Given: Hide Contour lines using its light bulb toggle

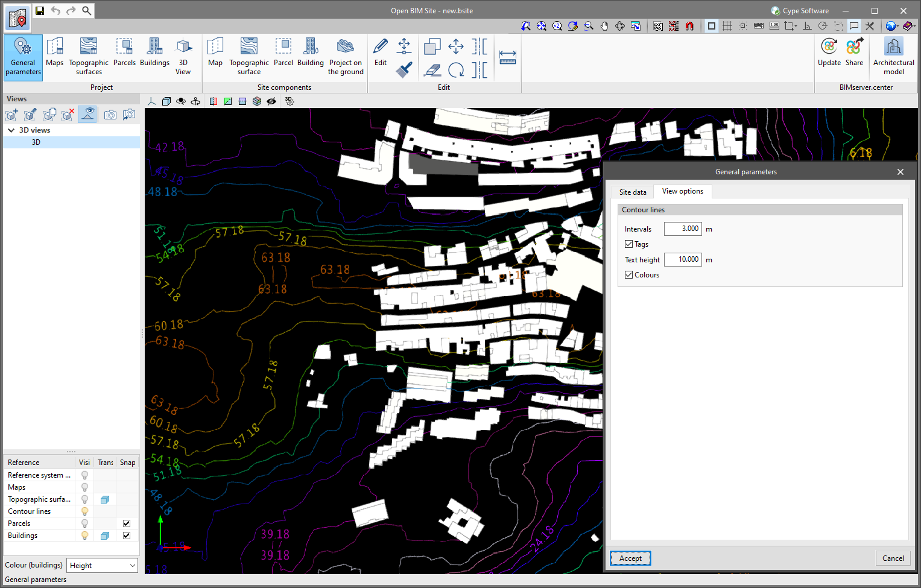Looking at the screenshot, I should [x=84, y=511].
